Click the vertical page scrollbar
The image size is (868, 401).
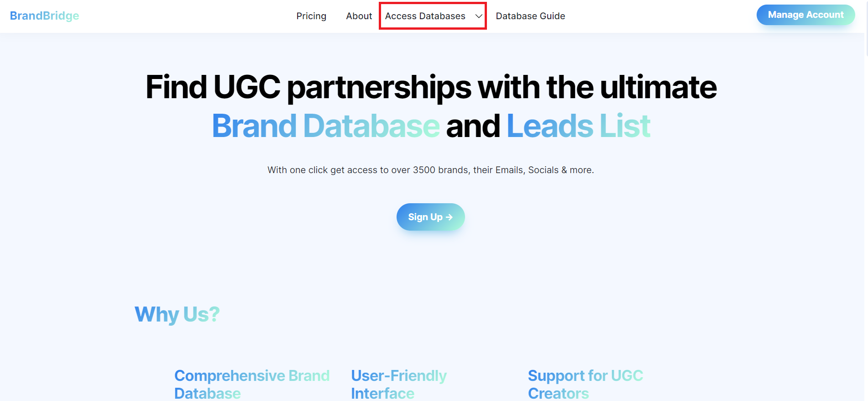(x=866, y=200)
